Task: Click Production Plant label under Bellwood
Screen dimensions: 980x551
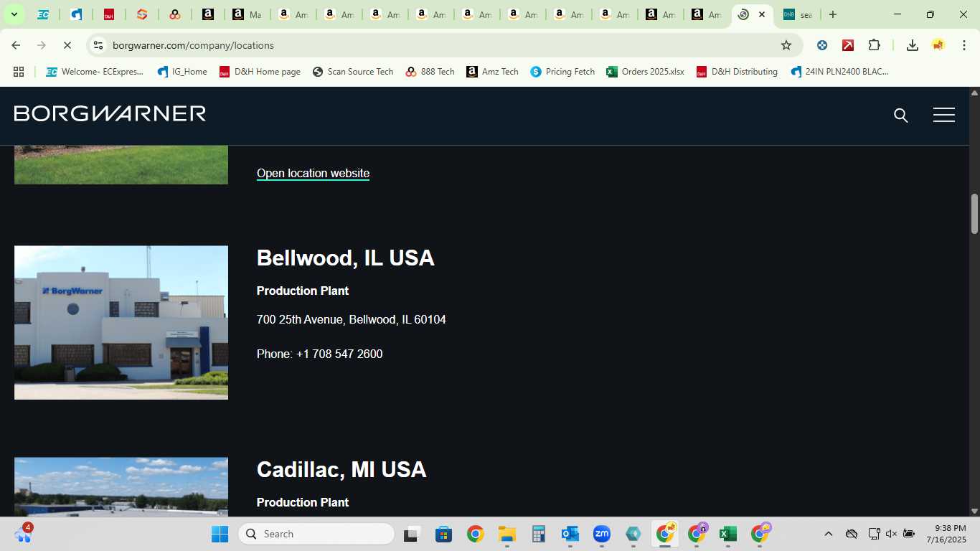Action: (303, 291)
